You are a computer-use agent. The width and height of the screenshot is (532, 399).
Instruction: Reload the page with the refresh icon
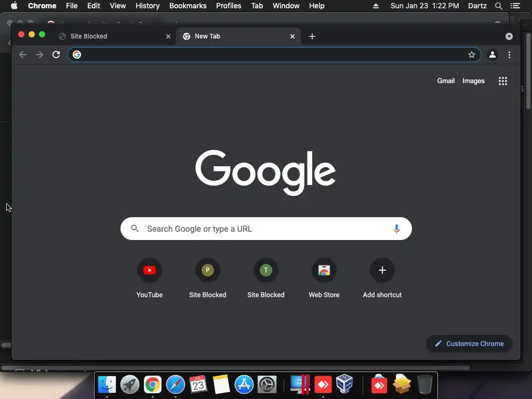56,55
